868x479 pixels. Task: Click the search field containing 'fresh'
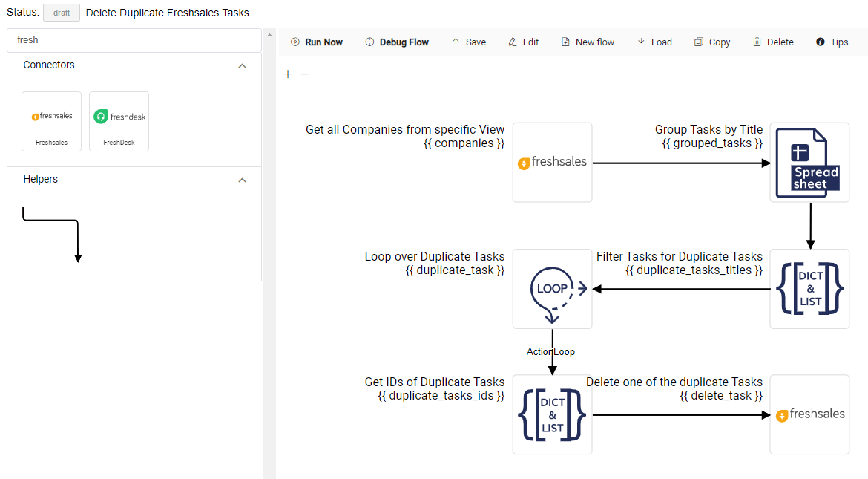(x=134, y=40)
